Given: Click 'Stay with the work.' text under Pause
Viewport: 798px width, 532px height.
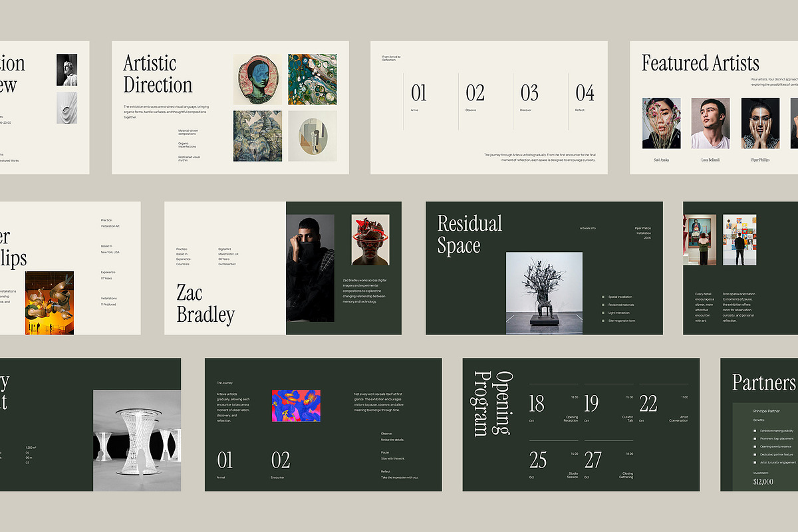Looking at the screenshot, I should click(x=393, y=458).
